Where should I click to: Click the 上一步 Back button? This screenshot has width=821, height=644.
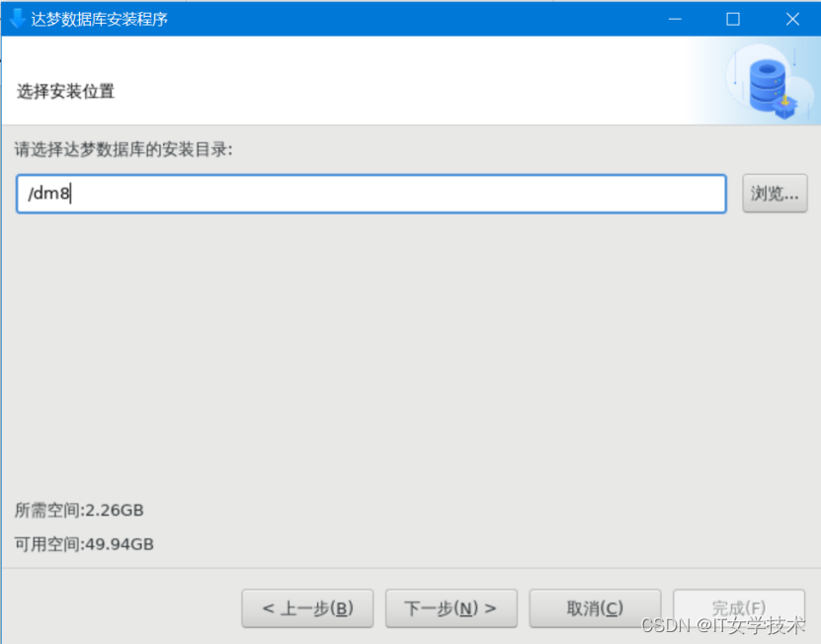pyautogui.click(x=307, y=608)
